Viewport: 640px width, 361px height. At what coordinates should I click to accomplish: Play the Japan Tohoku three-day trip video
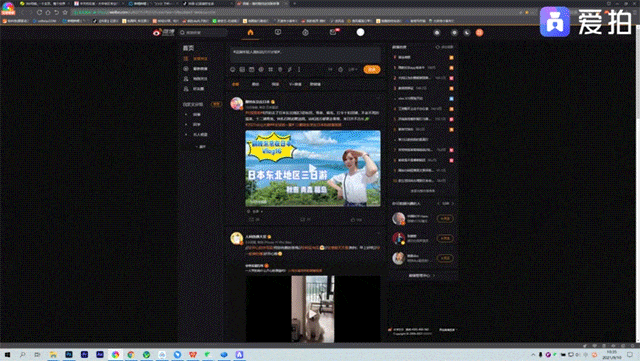313,168
